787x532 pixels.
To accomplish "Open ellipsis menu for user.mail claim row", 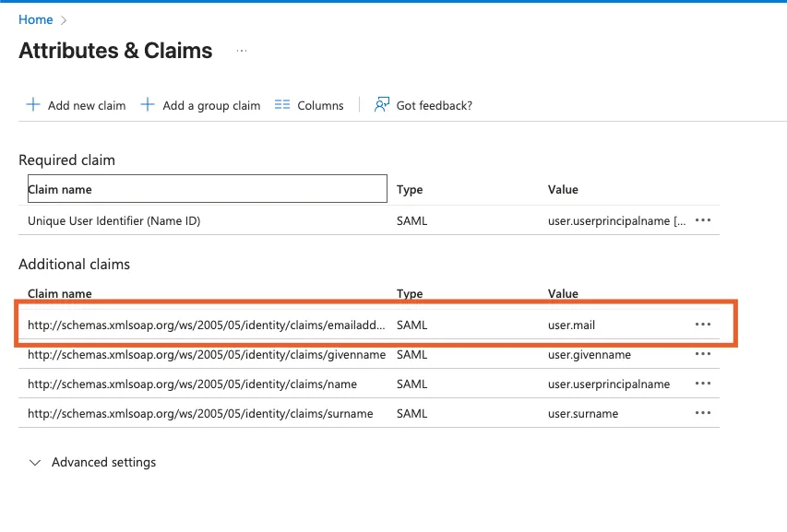I will click(x=703, y=325).
